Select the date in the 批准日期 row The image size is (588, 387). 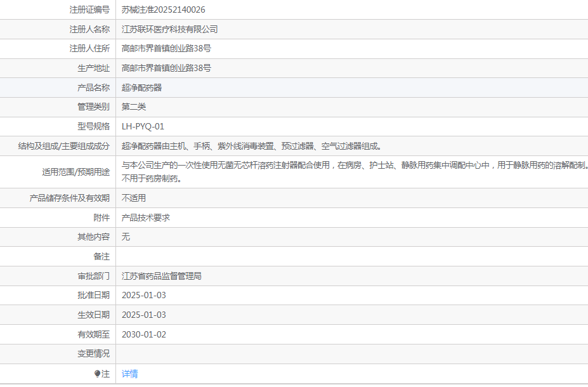(143, 296)
